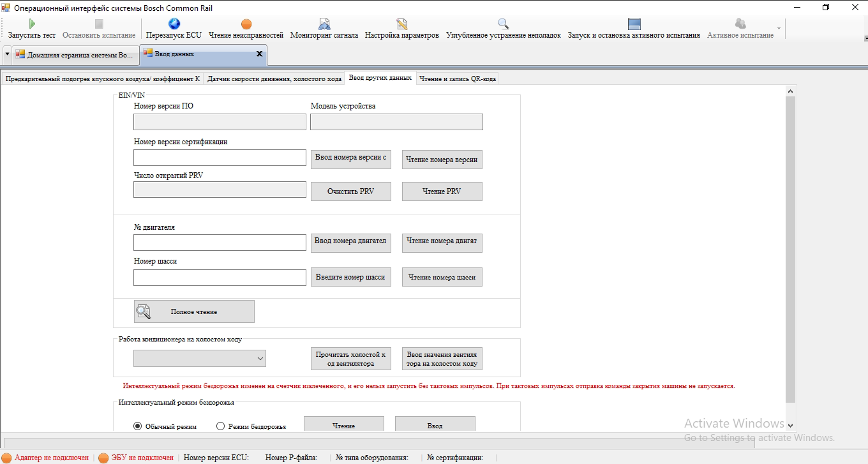
Task: Click the vertical scrollbar down arrow
Action: [x=790, y=425]
